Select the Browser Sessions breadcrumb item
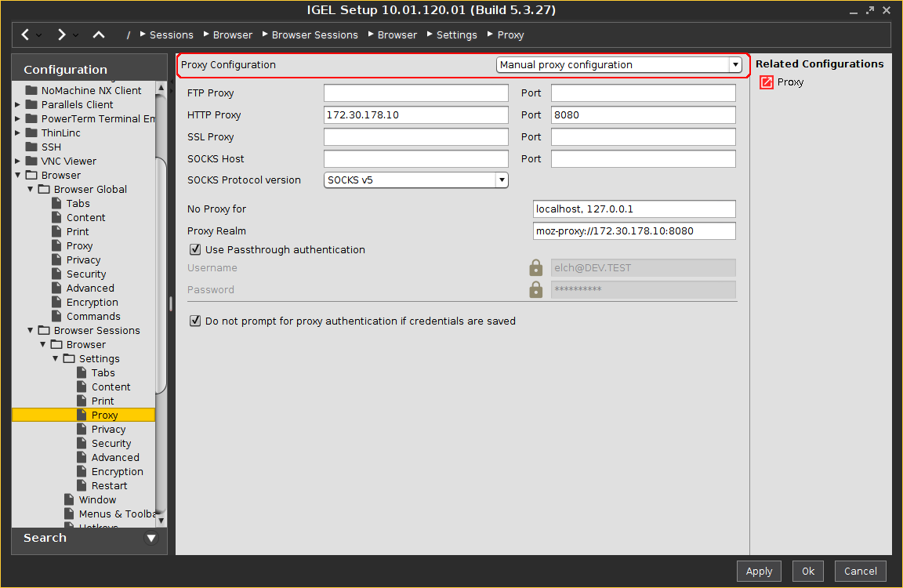Image resolution: width=903 pixels, height=588 pixels. pos(314,35)
